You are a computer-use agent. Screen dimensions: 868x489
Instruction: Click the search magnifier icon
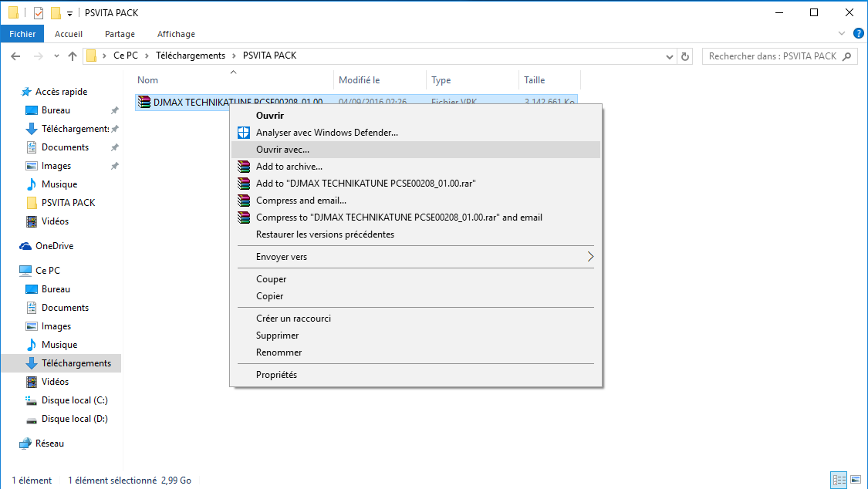tap(847, 56)
